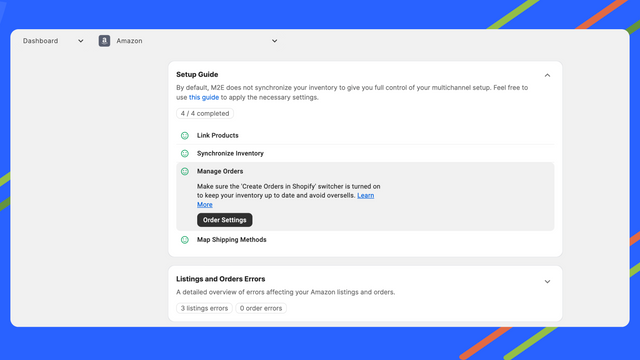Click the Amazon logo icon
The height and width of the screenshot is (360, 640).
pos(104,41)
